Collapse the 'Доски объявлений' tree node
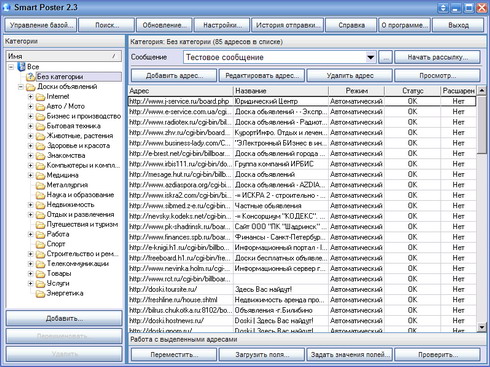The image size is (490, 367). (x=21, y=87)
